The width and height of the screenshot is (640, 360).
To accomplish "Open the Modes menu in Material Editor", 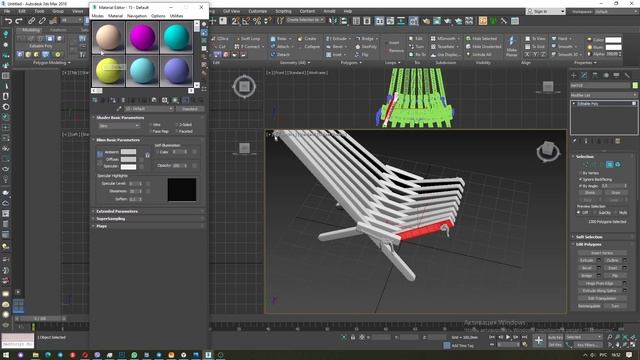I will click(98, 16).
